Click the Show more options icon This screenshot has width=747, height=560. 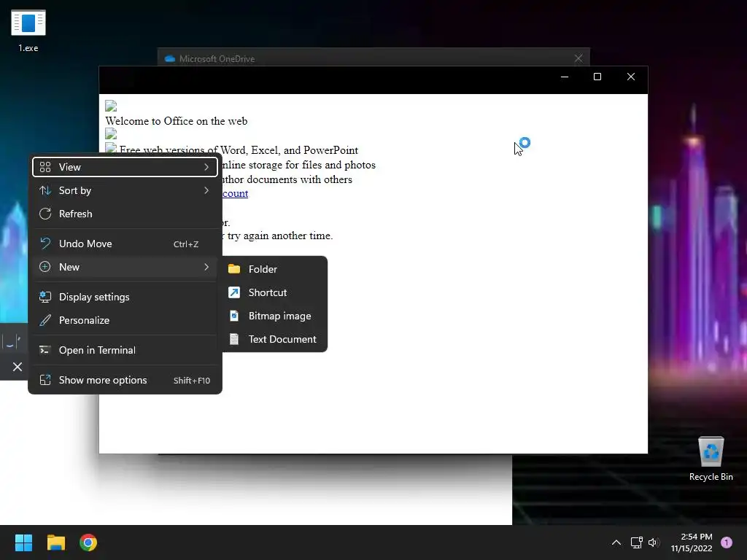click(x=45, y=380)
